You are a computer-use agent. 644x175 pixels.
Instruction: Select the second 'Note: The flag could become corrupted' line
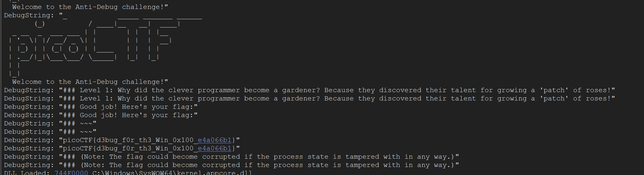[x=232, y=165]
